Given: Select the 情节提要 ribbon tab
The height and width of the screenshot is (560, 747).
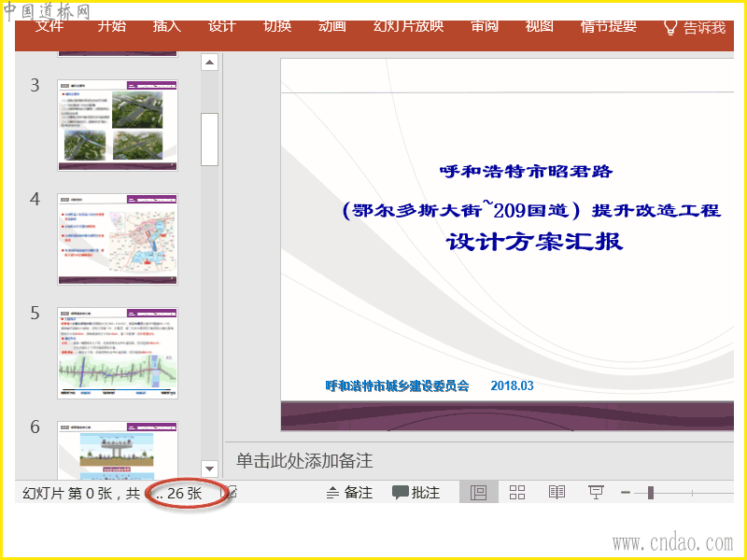Looking at the screenshot, I should tap(609, 26).
